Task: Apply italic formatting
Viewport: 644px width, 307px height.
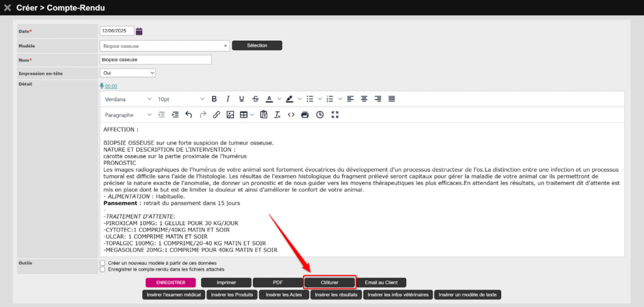Action: tap(227, 99)
